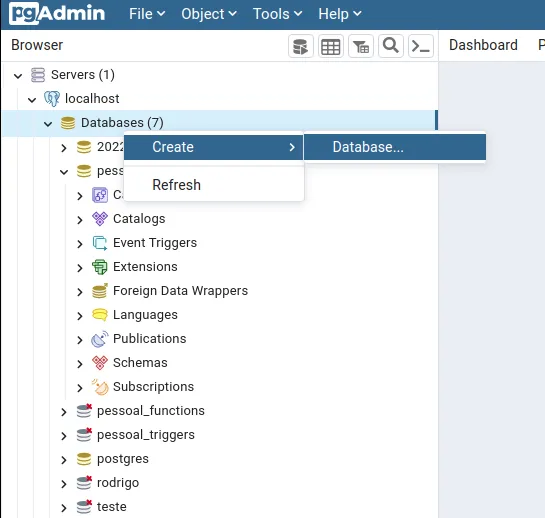Launch the PSQL Tool terminal icon
Screen dimensions: 545x518
(421, 46)
